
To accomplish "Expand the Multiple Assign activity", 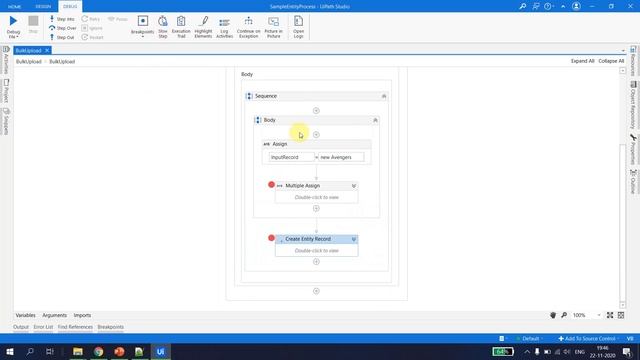I will pyautogui.click(x=353, y=186).
